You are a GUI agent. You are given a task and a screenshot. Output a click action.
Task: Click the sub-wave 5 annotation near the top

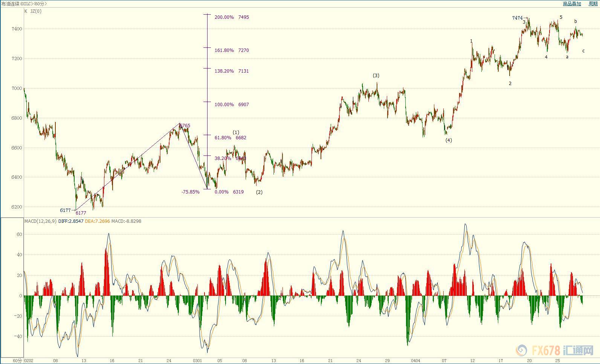pyautogui.click(x=561, y=17)
